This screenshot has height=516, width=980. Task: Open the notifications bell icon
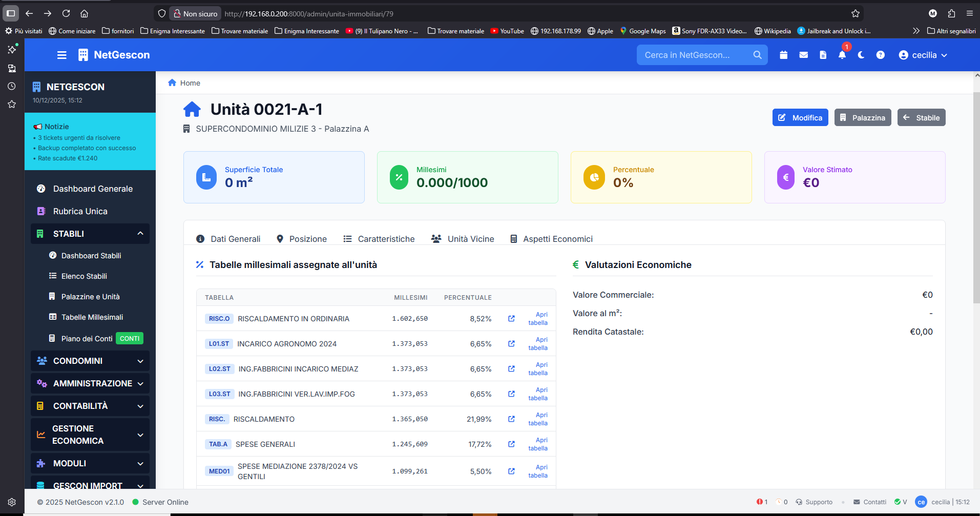pyautogui.click(x=842, y=55)
